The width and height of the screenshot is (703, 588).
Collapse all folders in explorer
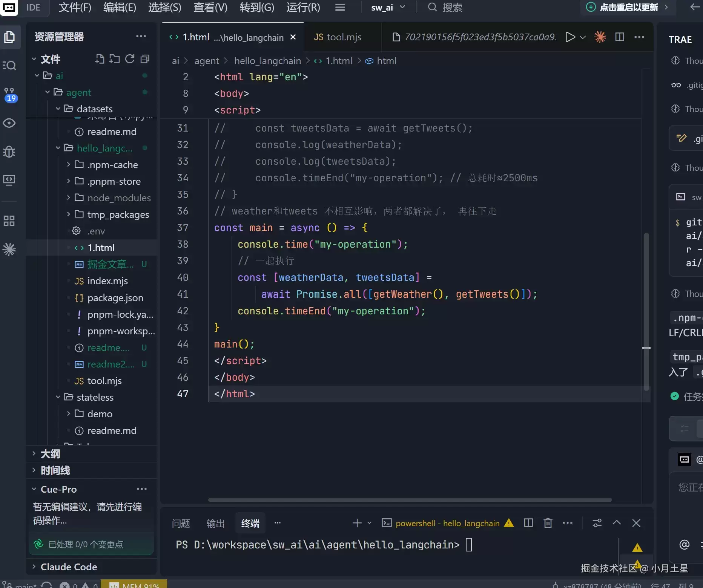pyautogui.click(x=145, y=59)
